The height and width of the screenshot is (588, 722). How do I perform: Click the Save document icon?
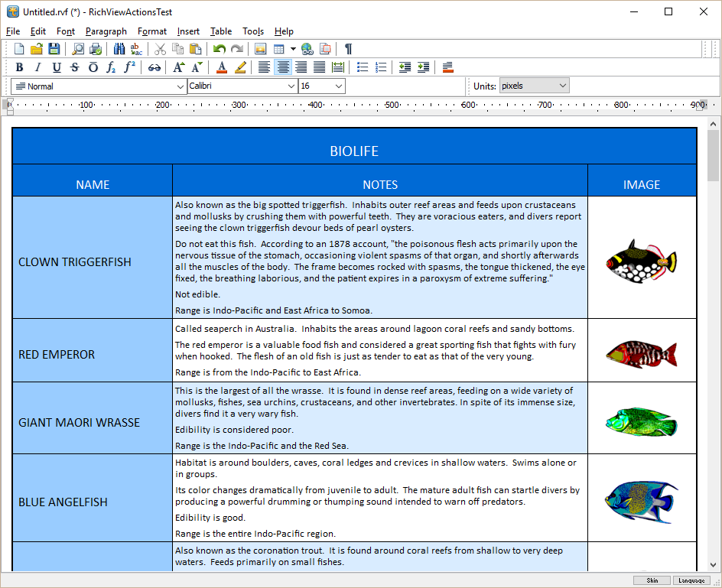(x=54, y=49)
